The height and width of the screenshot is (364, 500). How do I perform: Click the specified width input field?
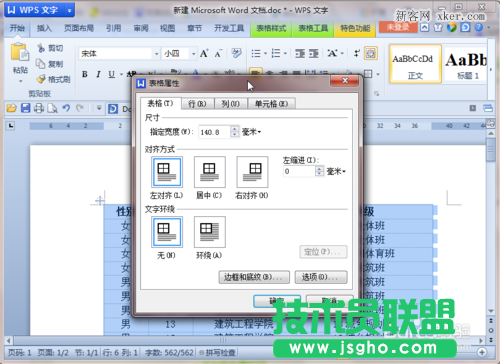(x=214, y=132)
